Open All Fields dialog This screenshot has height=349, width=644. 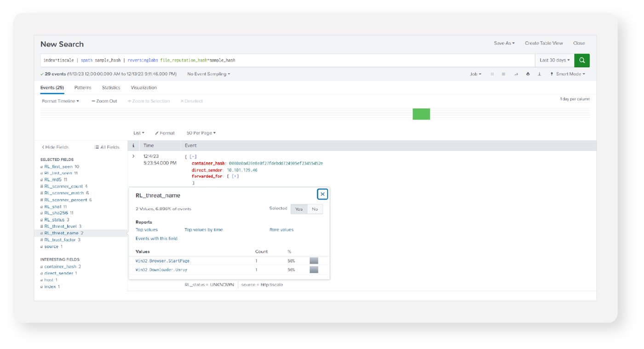(107, 147)
